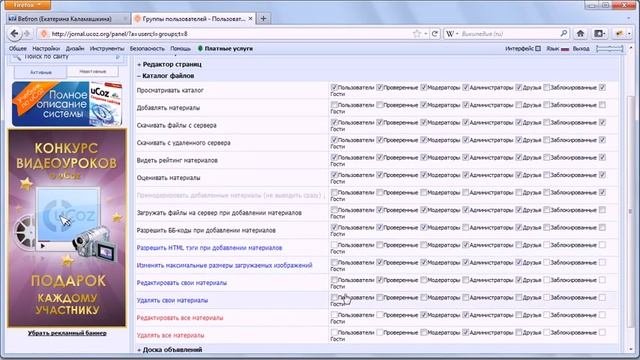Uncheck Модераторы for Просматривать каталог
Viewport: 640px width, 360px height.
(x=423, y=87)
